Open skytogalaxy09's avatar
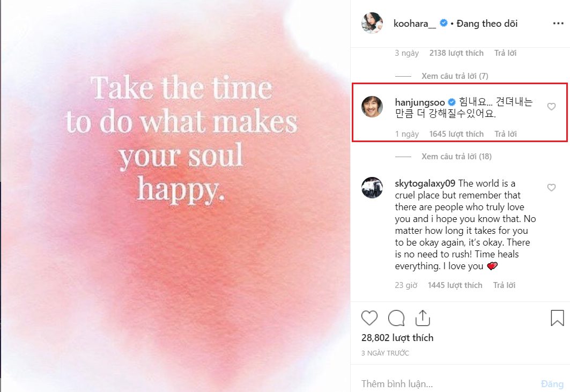The image size is (570, 392). [372, 188]
